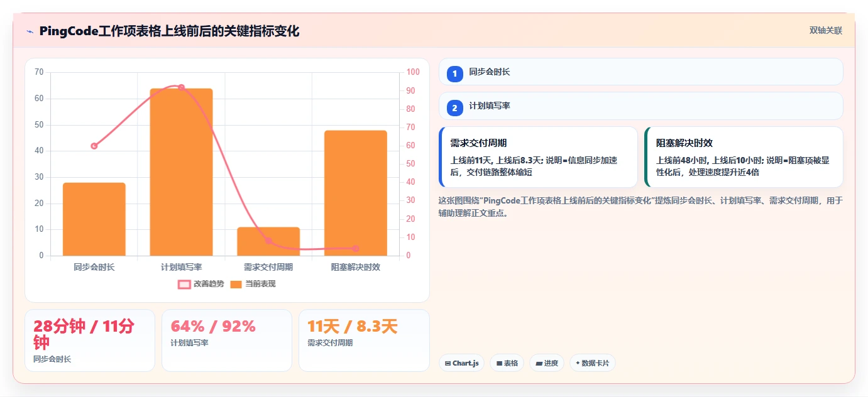This screenshot has height=397, width=868.
Task: Click the trend line point on 需求交付周期
Action: (268, 241)
